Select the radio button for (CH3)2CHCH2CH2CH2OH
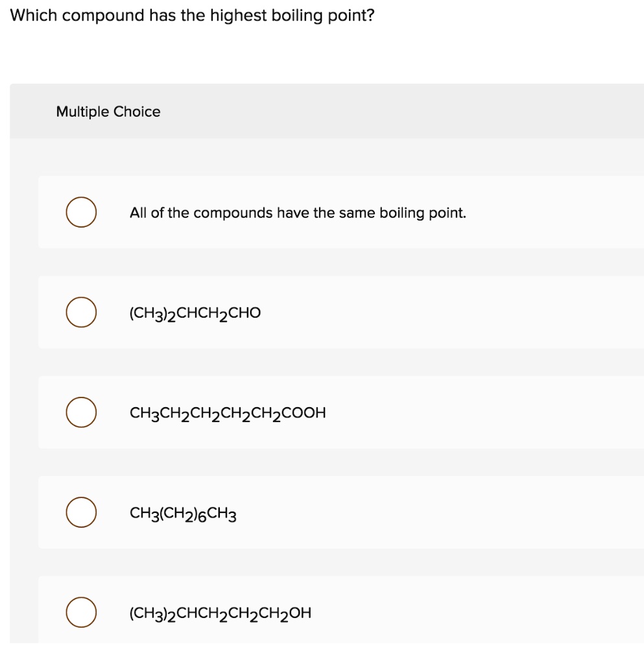Viewport: 644px width, 664px height. [81, 611]
